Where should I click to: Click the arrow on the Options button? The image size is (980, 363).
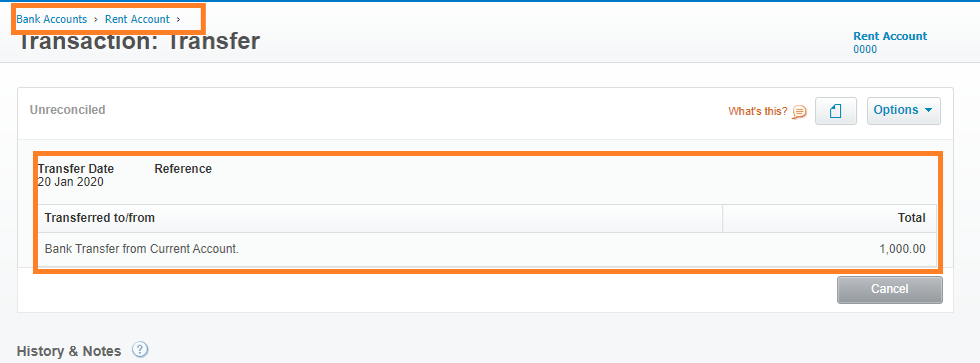click(928, 110)
